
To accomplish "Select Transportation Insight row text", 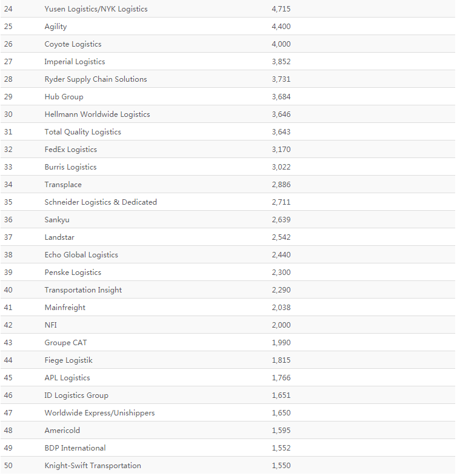I will 83,290.
